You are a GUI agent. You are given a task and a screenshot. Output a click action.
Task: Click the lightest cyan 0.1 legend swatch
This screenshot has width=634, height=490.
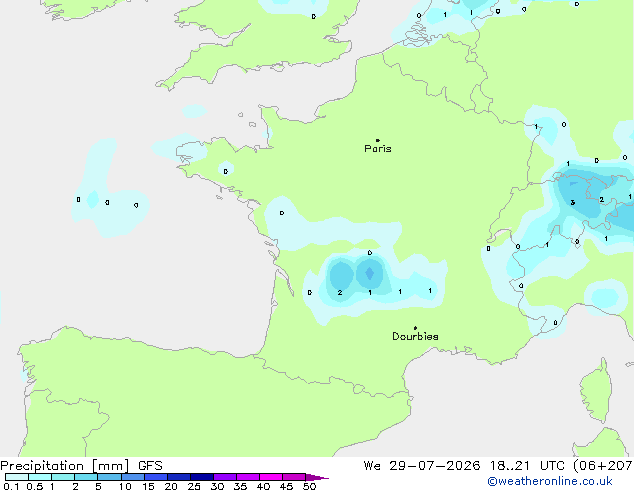[x=17, y=477]
